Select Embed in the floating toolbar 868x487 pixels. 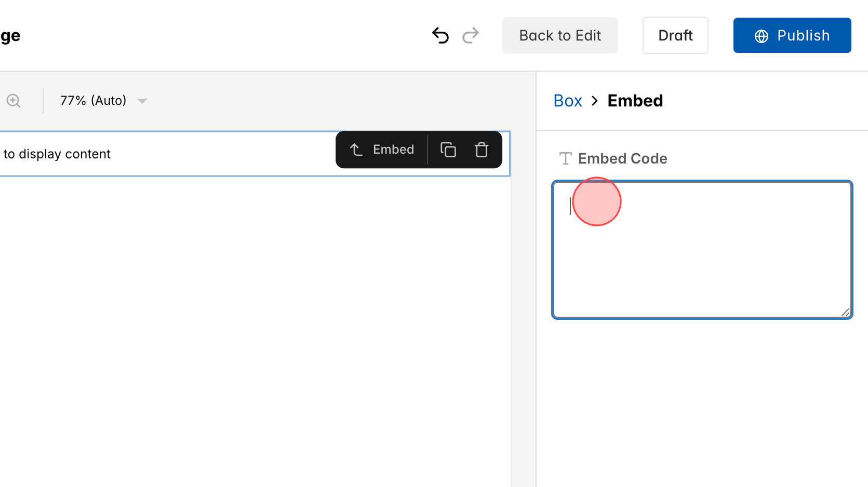tap(393, 150)
